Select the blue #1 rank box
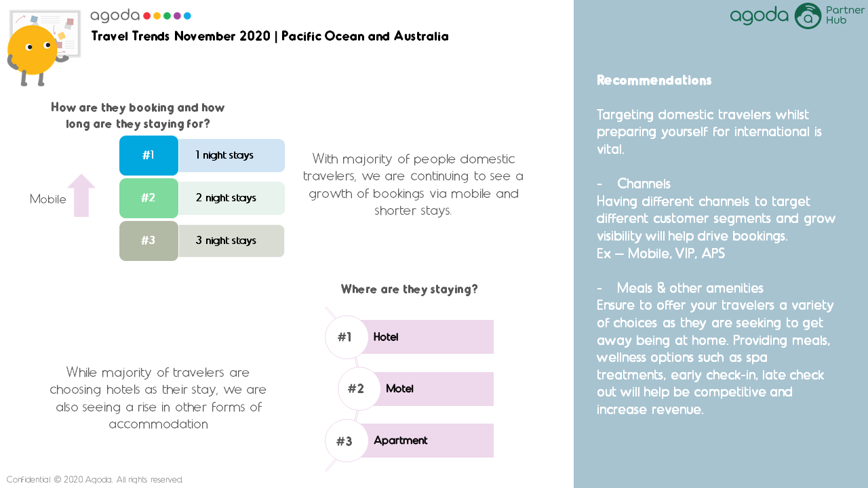 coord(149,155)
